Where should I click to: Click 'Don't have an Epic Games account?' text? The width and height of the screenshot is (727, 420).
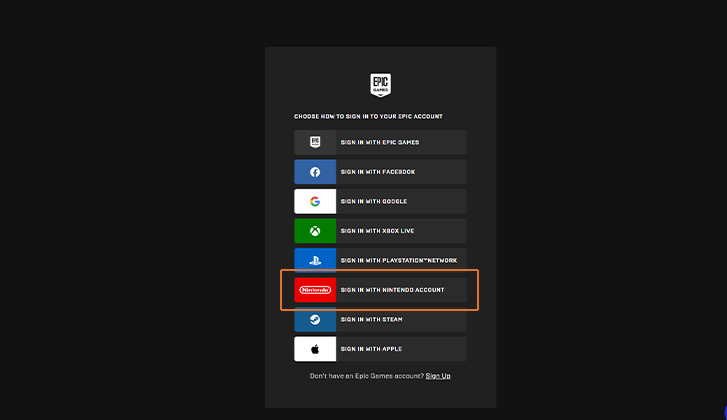point(367,376)
